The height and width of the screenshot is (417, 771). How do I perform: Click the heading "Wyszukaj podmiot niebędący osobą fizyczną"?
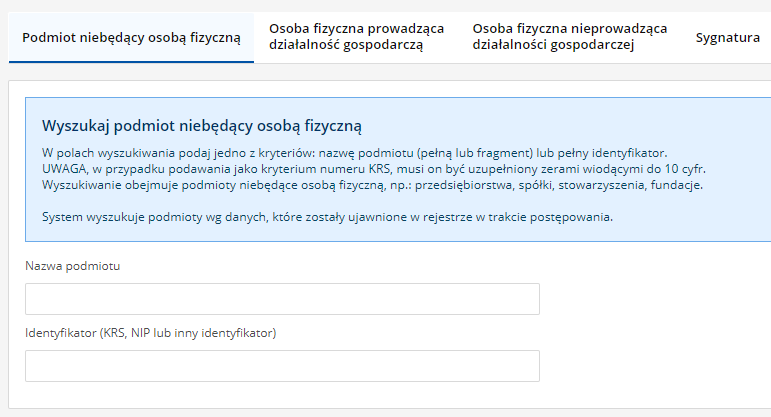point(201,126)
